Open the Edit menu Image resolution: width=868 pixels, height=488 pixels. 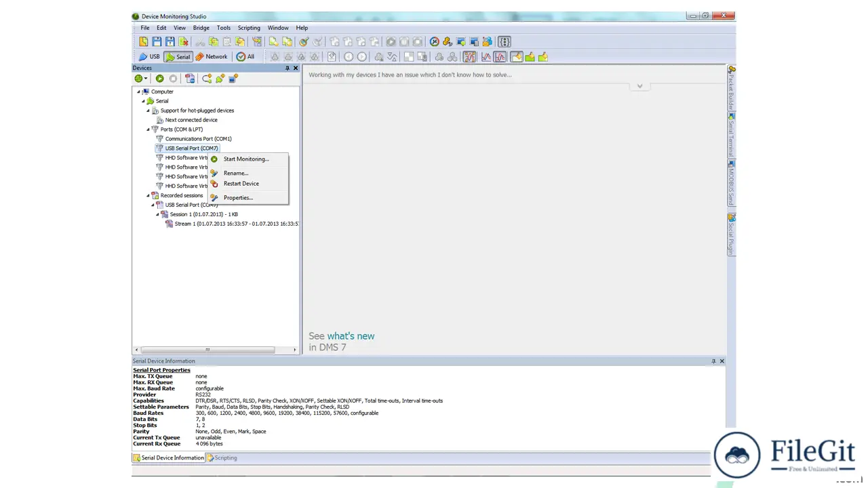161,28
